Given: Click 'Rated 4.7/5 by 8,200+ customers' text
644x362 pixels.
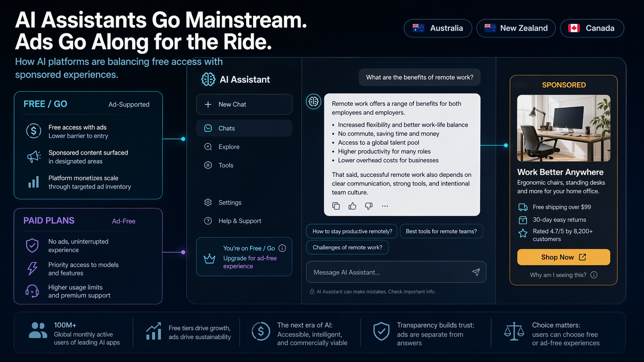Looking at the screenshot, I should [563, 235].
